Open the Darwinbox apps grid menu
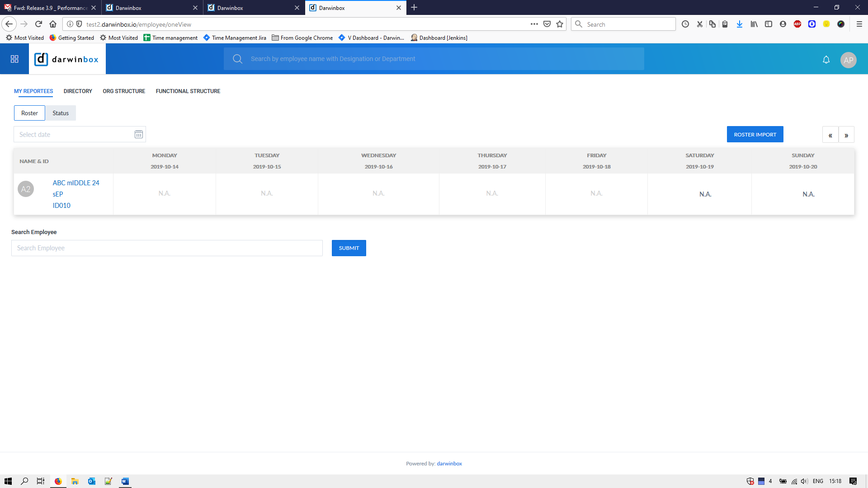Screen dimensions: 868x488 click(x=14, y=59)
